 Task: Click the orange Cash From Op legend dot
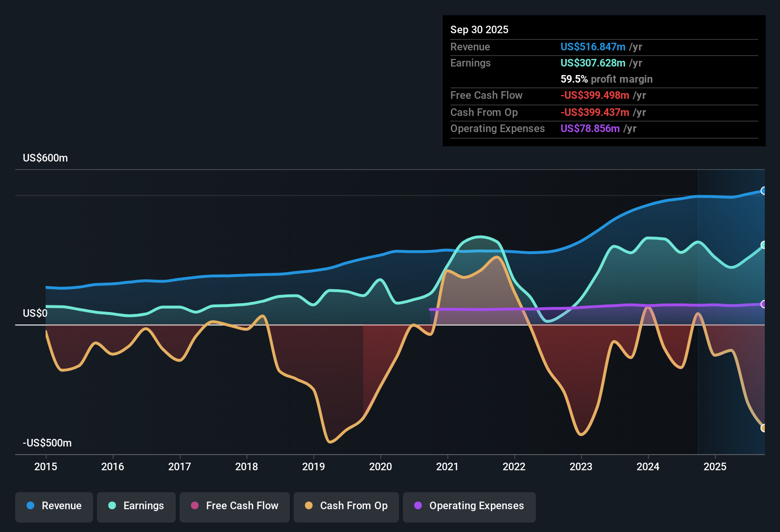(x=309, y=506)
